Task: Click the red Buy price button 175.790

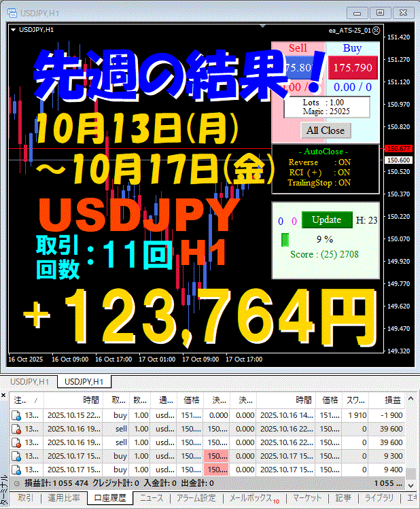Action: click(353, 67)
